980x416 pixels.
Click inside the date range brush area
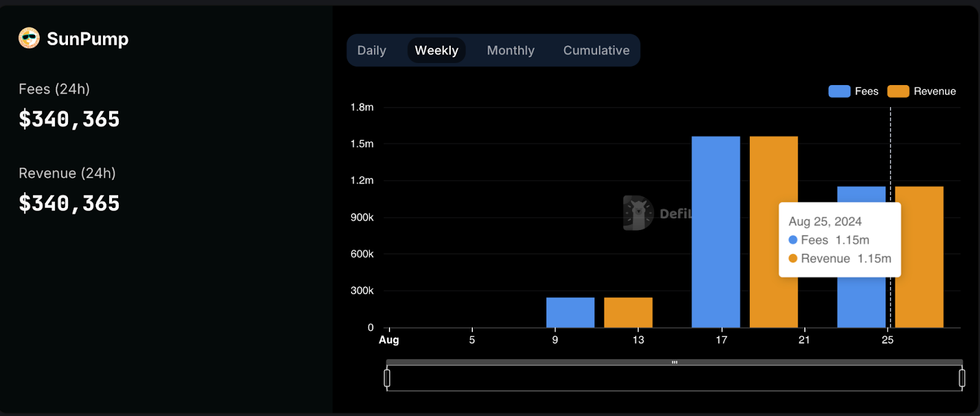(x=674, y=378)
